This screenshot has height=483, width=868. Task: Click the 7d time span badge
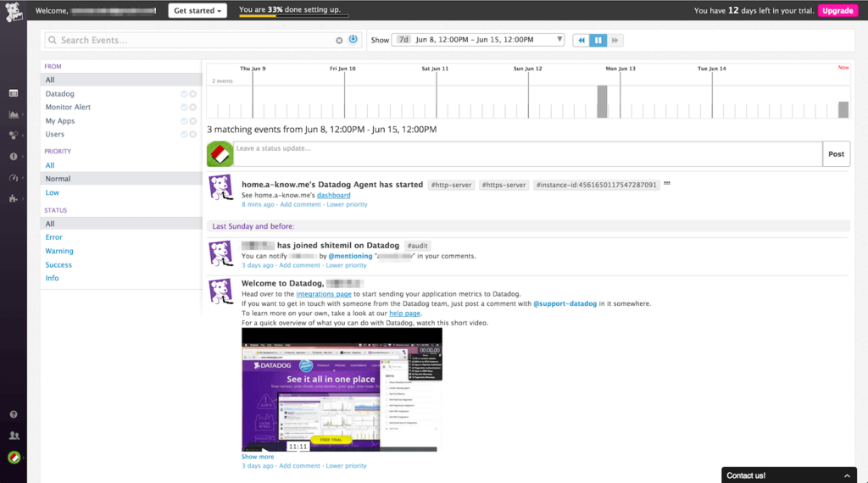tap(403, 40)
